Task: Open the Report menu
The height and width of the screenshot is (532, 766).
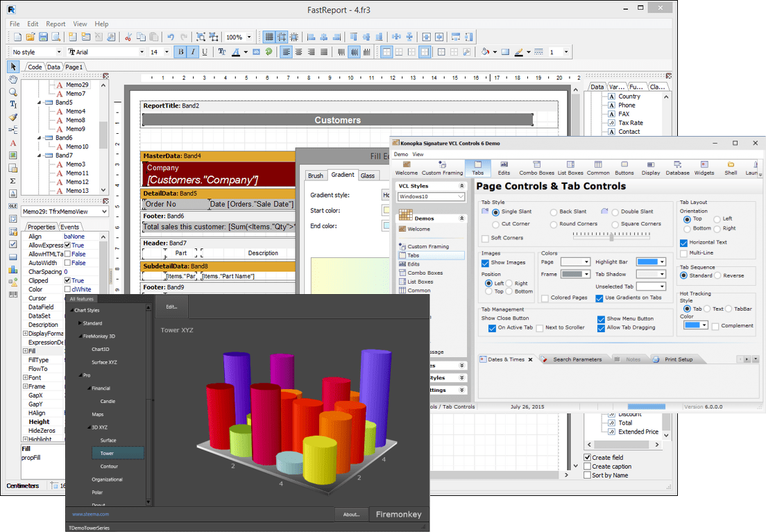Action: (x=56, y=24)
